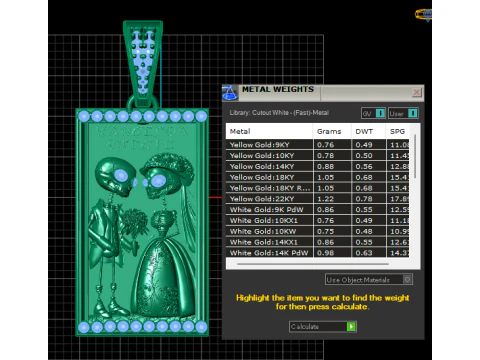Click the vertical scrollbar of metal table
480x360 pixels.
[415, 157]
